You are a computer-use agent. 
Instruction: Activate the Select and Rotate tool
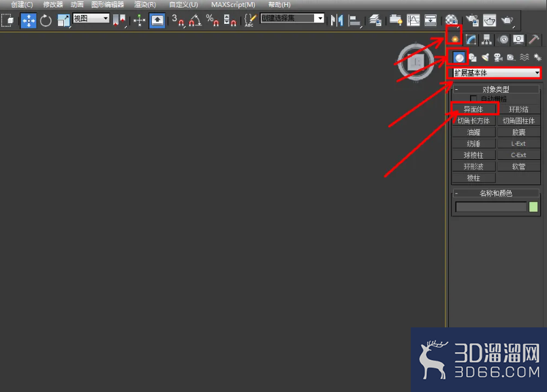(x=46, y=20)
